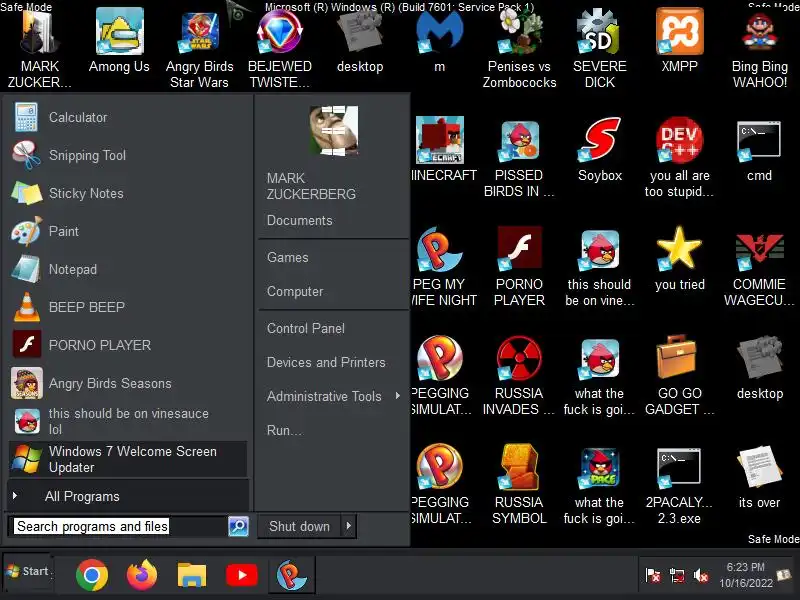This screenshot has height=600, width=800.
Task: Select the Among Us desktop icon
Action: pos(119,42)
